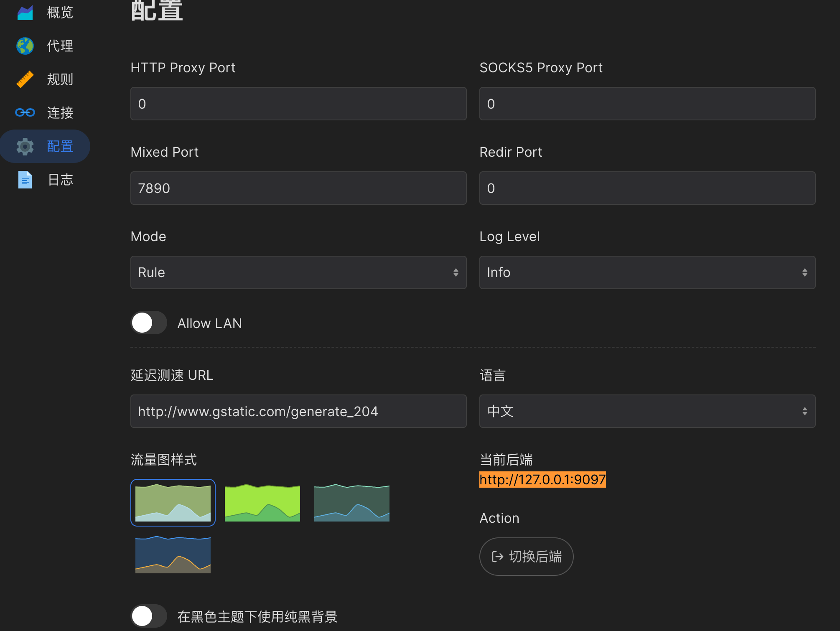Viewport: 840px width, 631px height.
Task: Click the highlighted backend URL link
Action: (542, 479)
